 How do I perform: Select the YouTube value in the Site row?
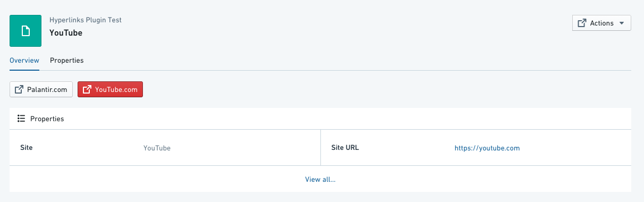(157, 148)
